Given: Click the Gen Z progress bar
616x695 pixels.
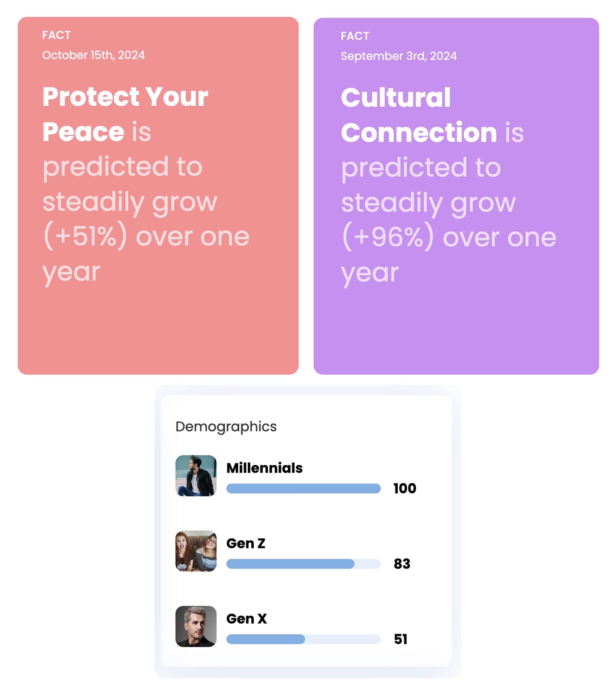Looking at the screenshot, I should tap(303, 564).
